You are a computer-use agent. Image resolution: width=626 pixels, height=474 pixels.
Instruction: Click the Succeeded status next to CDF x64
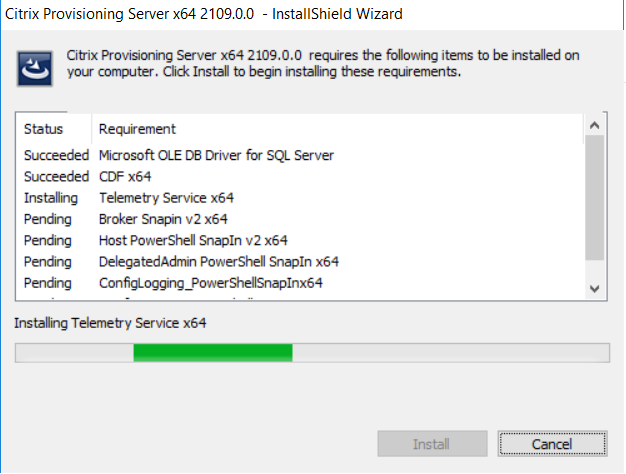[56, 177]
